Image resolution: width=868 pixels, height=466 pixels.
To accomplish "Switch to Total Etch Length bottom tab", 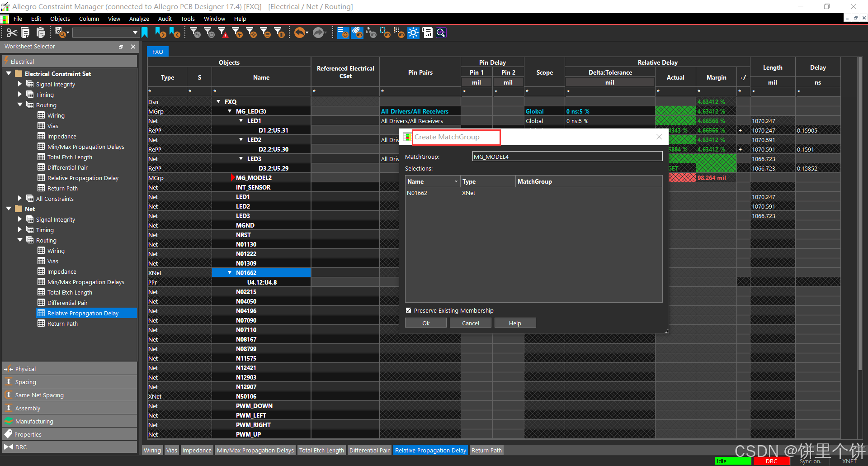I will [321, 450].
